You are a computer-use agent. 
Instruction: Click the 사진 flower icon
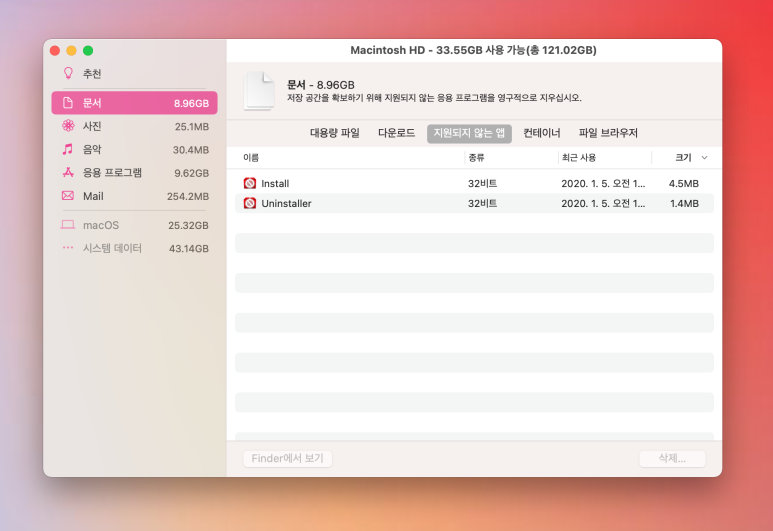click(x=68, y=126)
